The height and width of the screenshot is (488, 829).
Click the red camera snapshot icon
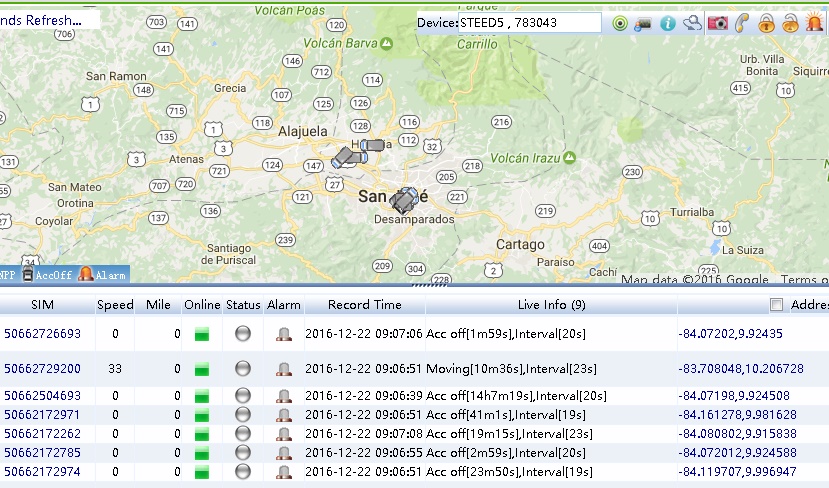(x=717, y=23)
